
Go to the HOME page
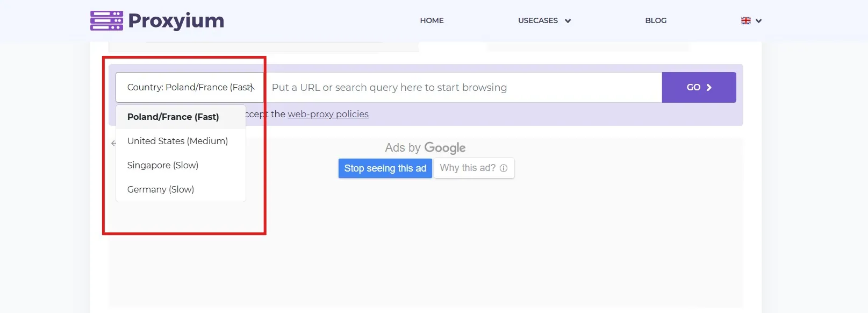[x=432, y=20]
